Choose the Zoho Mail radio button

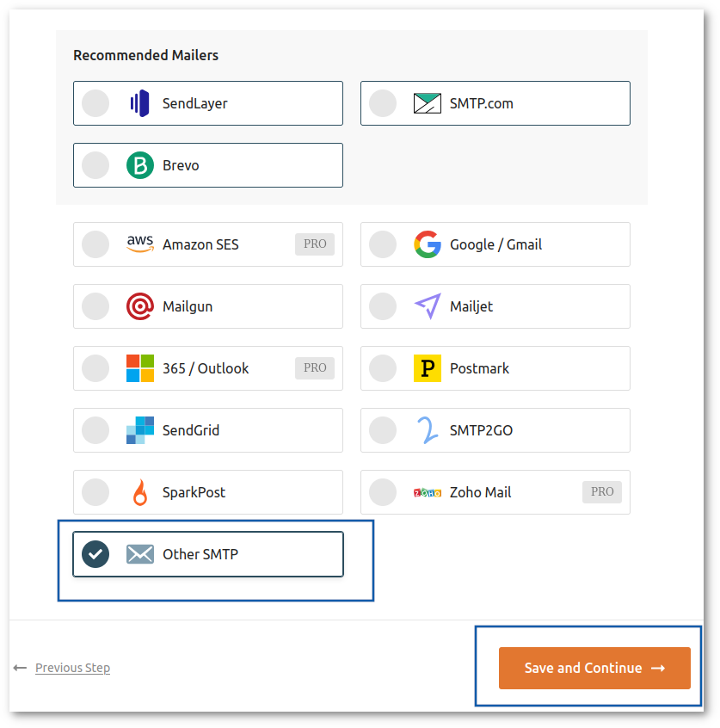(x=383, y=492)
